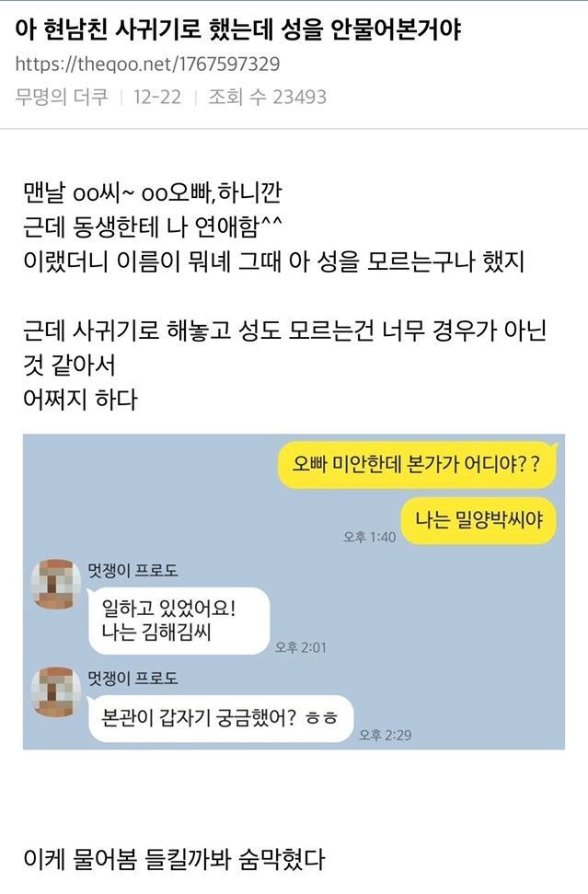
Task: Open the theqoo.net post URL link
Action: 147,64
